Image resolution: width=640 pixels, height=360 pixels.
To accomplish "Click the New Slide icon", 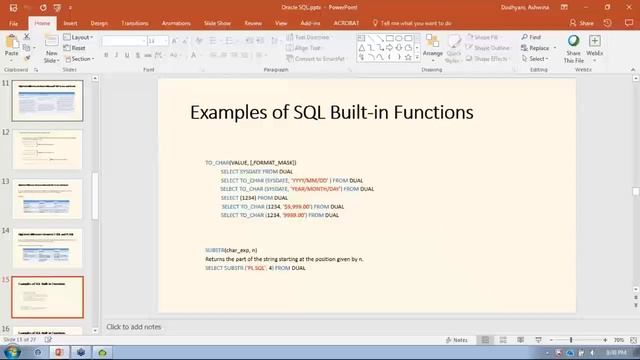I will [51, 41].
